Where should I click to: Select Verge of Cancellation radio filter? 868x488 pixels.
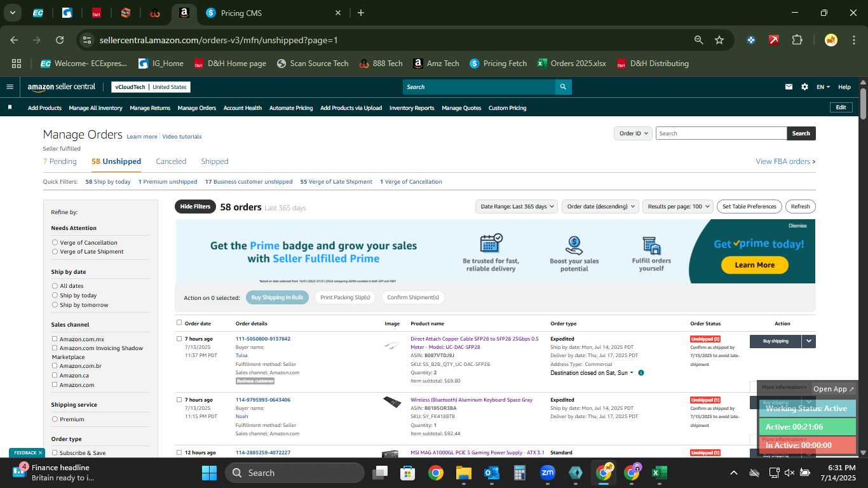(x=55, y=243)
